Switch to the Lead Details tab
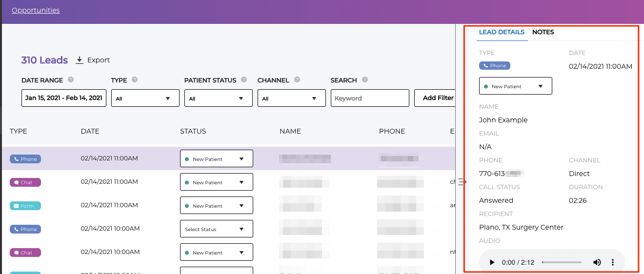The image size is (644, 274). pyautogui.click(x=502, y=32)
